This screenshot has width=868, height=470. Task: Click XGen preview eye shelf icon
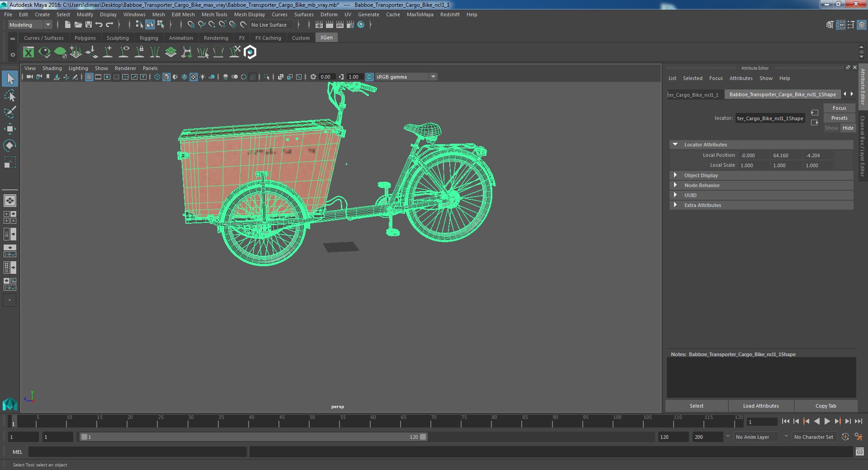[x=44, y=52]
